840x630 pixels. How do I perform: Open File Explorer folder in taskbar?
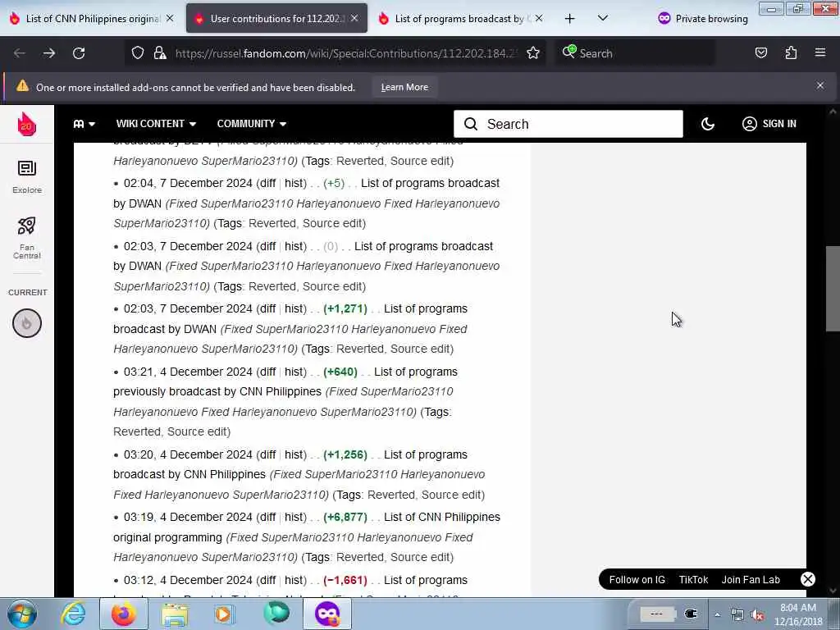pos(175,614)
